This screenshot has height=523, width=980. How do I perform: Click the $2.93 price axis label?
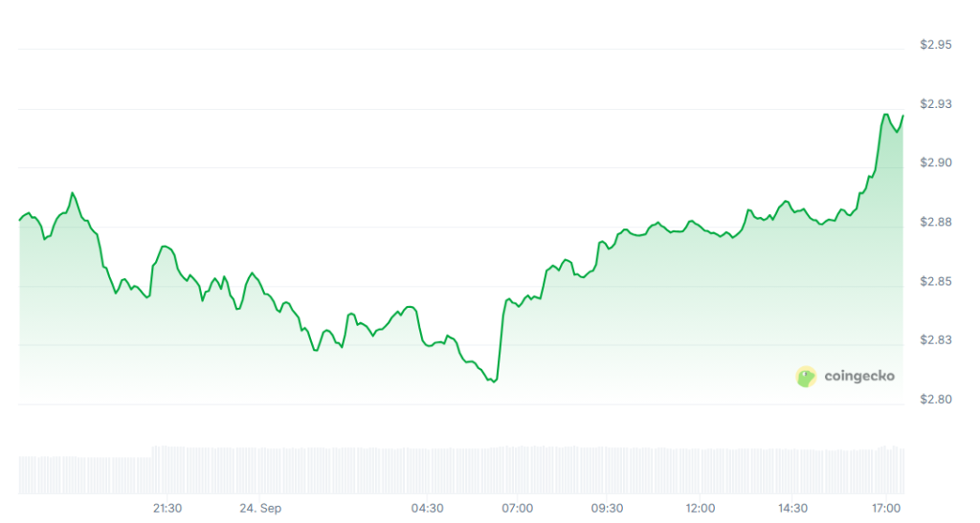(x=936, y=104)
